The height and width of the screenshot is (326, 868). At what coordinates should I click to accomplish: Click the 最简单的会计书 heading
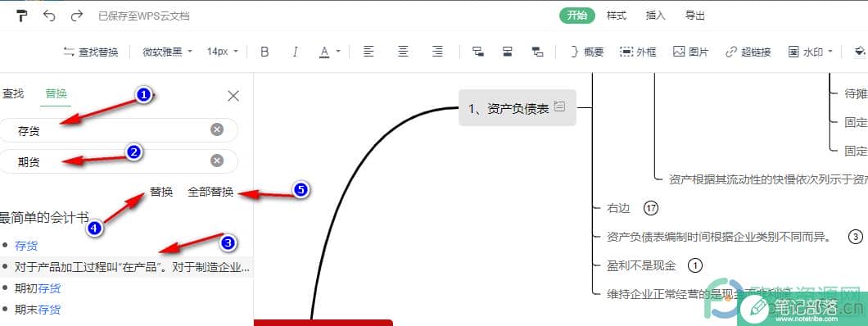pos(43,218)
